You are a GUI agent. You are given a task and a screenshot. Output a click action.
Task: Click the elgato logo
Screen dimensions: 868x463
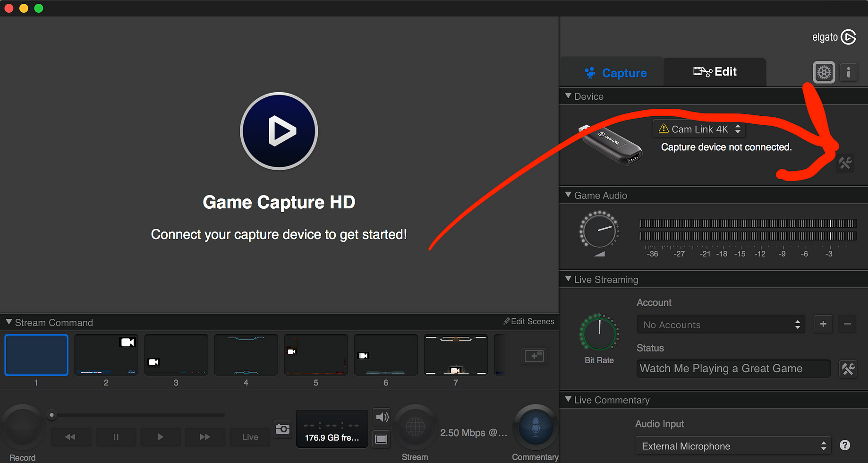coord(834,37)
